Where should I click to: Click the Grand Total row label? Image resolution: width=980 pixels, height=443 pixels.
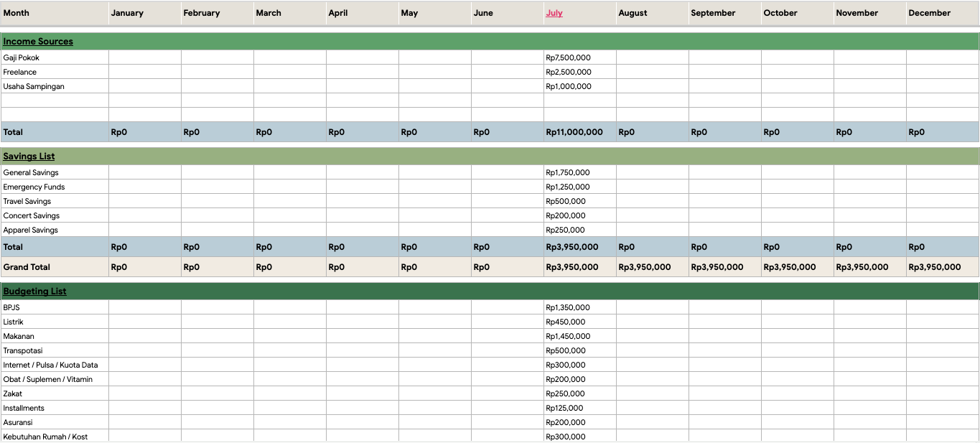coord(55,267)
